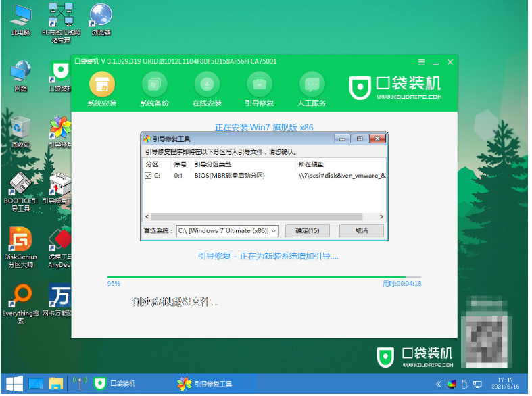Open 此电脑 desktop icon
The height and width of the screenshot is (396, 532).
[x=21, y=21]
